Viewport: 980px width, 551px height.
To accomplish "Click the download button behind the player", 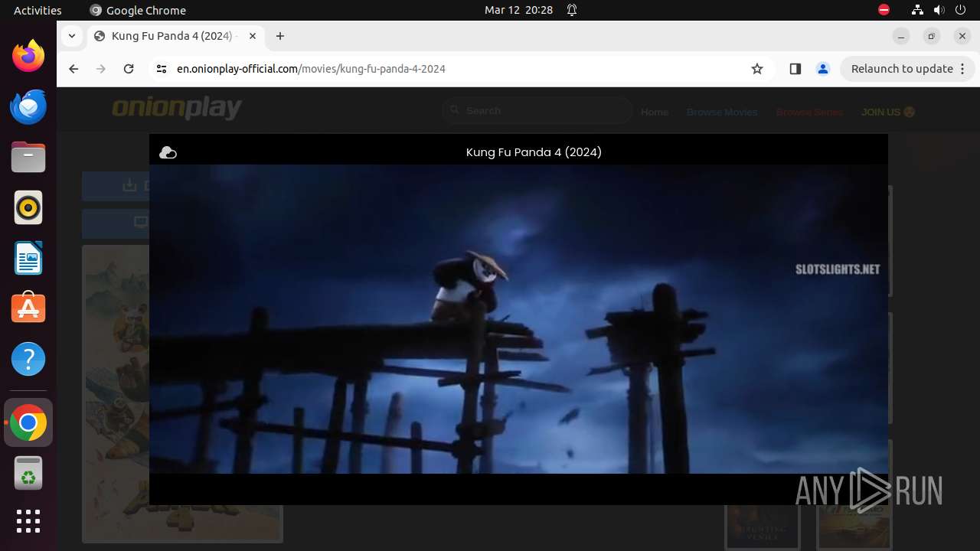I will 116,186.
